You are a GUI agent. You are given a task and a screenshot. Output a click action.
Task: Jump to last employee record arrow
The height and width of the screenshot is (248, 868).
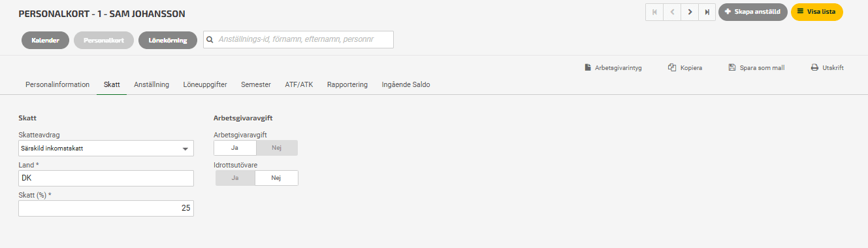[707, 12]
